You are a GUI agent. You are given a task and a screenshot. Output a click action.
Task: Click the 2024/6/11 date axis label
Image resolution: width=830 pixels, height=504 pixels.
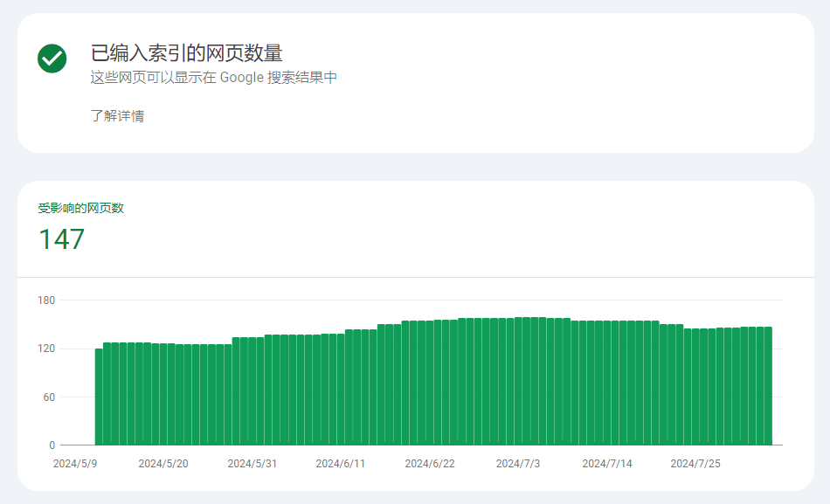[x=341, y=464]
